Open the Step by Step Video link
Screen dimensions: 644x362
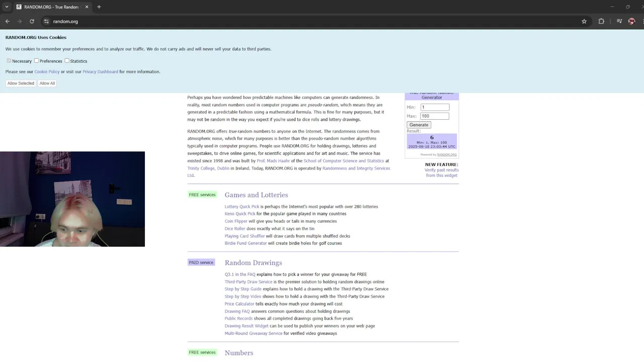243,297
